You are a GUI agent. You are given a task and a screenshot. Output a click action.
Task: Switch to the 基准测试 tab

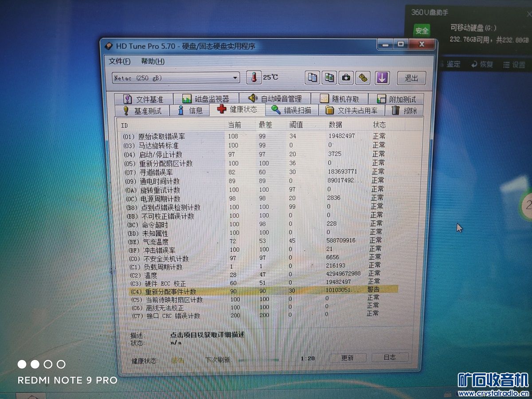coord(143,110)
